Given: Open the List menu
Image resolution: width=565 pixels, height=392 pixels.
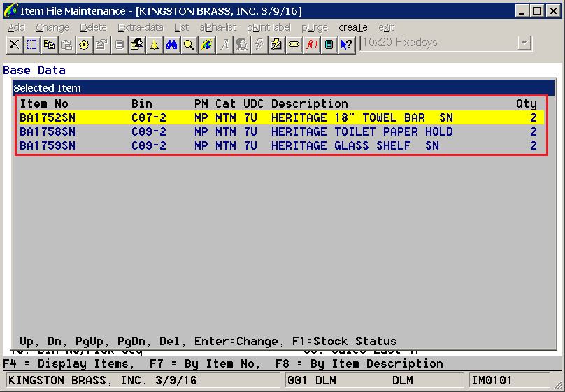Looking at the screenshot, I should 182,28.
